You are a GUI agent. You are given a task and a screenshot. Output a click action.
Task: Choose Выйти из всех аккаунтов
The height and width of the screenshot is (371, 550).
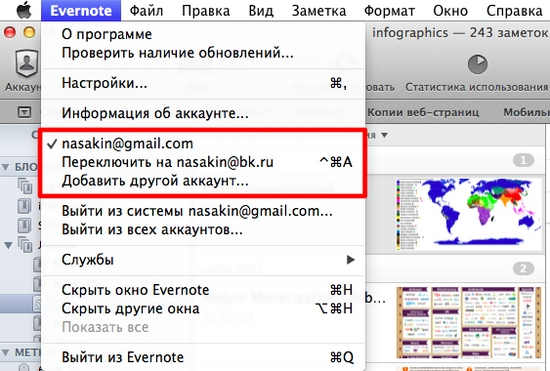[203, 230]
